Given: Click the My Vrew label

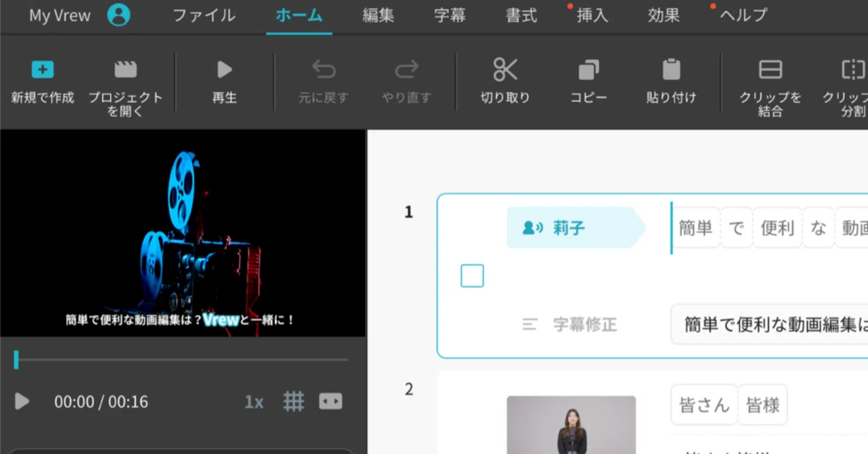Looking at the screenshot, I should pyautogui.click(x=60, y=15).
